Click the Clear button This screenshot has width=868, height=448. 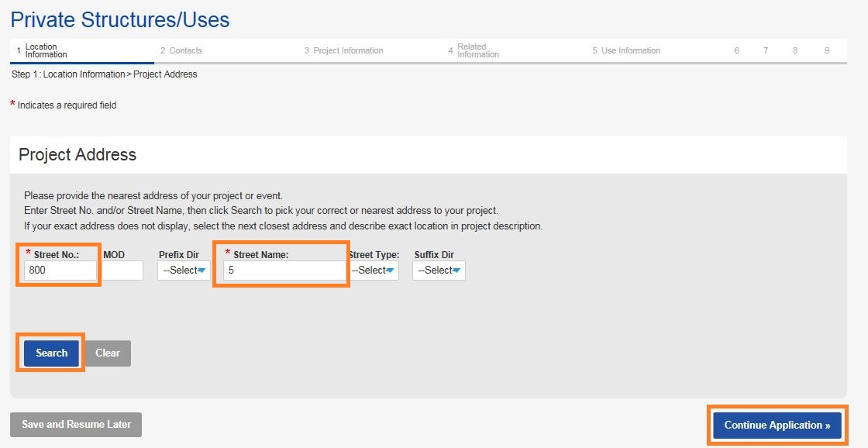pos(108,353)
